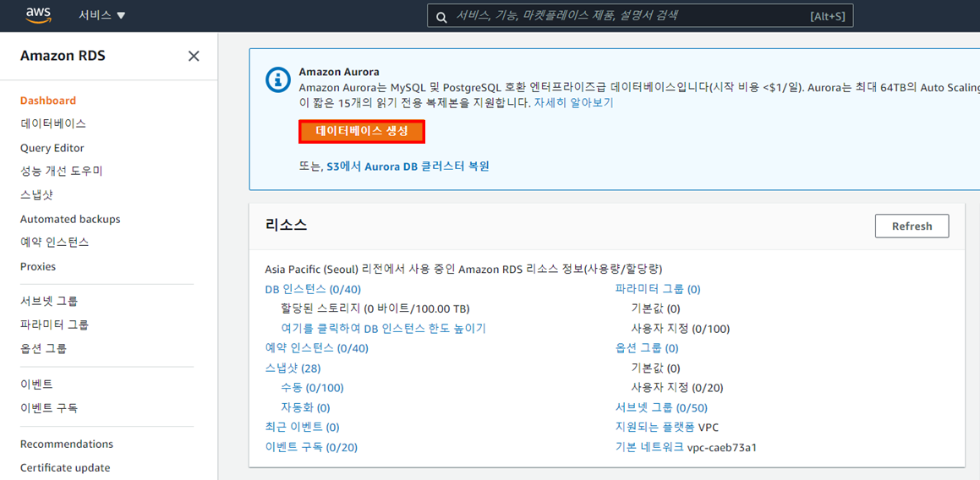Viewport: 980px width, 480px height.
Task: Open the 수동 (0/100) snapshots link
Action: pyautogui.click(x=313, y=388)
